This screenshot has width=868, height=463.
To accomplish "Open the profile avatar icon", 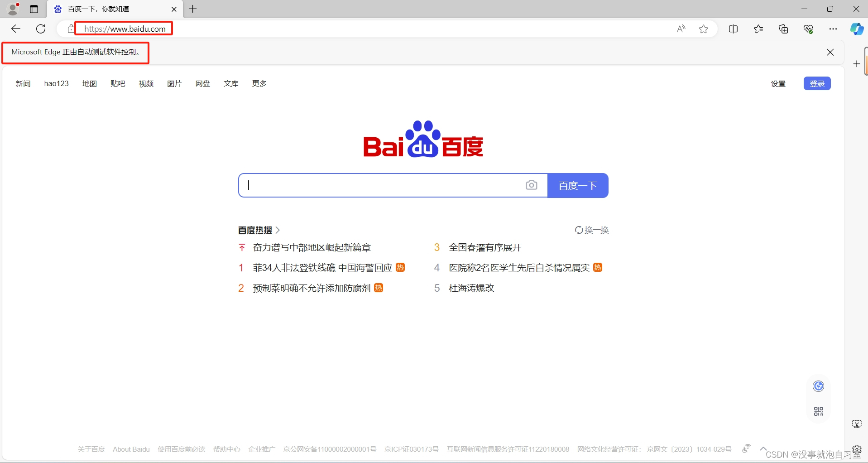I will 14,9.
